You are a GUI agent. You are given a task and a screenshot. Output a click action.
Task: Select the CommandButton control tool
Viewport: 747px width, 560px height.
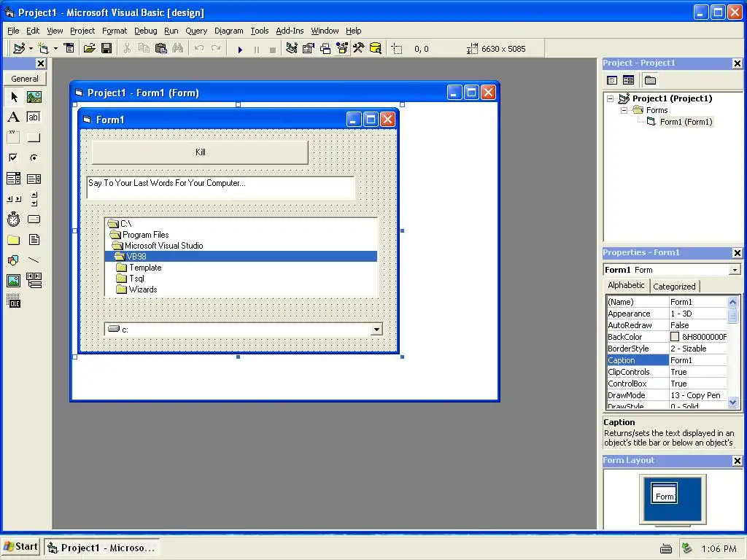pos(34,138)
